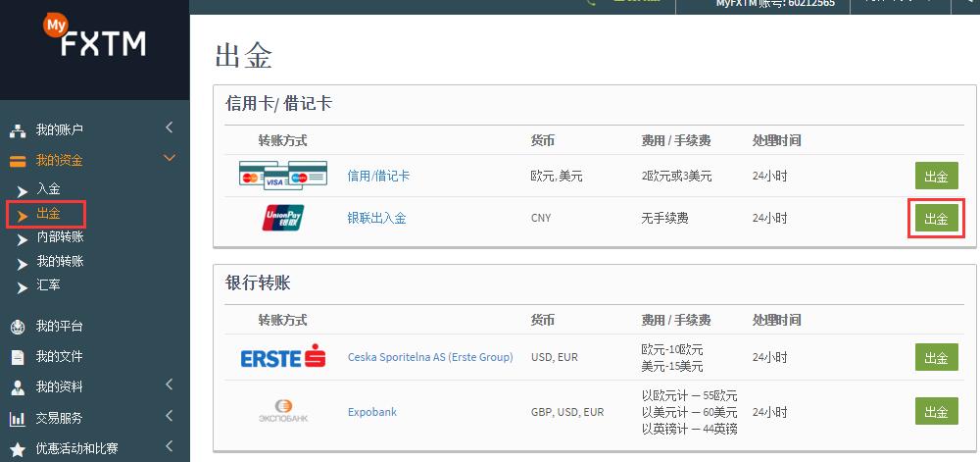Viewport: 980px width, 462px height.
Task: Click the 我的平台 globe icon
Action: click(17, 327)
